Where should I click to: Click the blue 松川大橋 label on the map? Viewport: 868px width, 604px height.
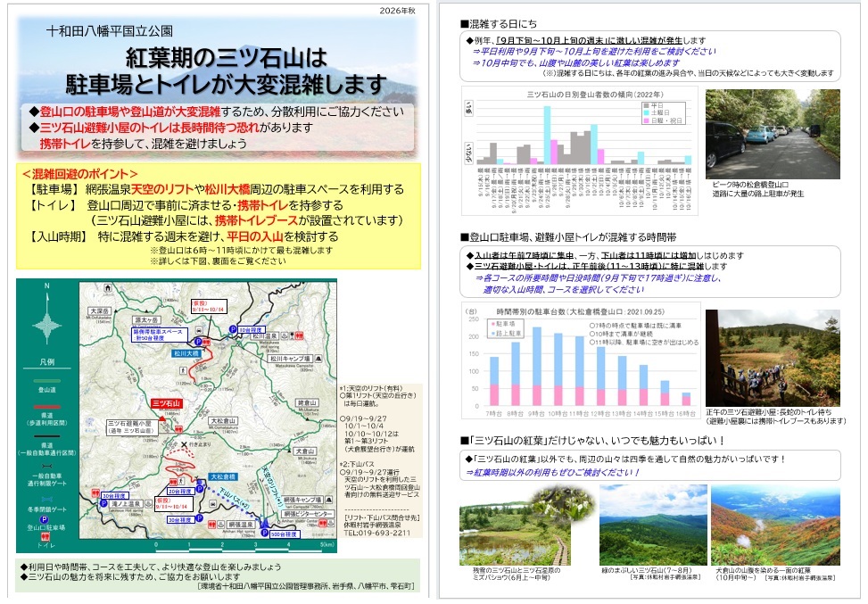point(186,354)
